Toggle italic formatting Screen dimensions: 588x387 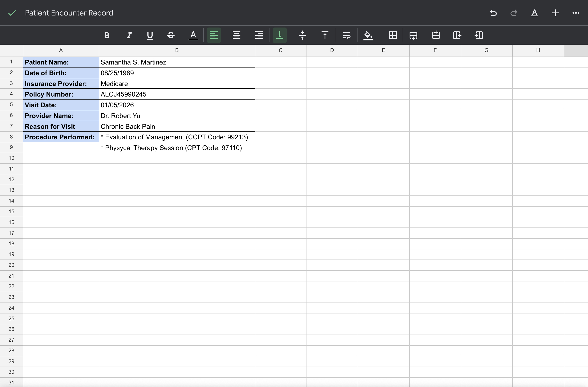[129, 35]
